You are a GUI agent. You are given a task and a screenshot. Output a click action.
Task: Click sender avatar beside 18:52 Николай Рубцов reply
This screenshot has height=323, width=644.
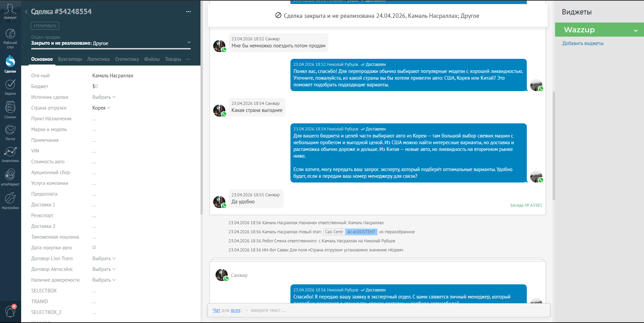click(537, 85)
